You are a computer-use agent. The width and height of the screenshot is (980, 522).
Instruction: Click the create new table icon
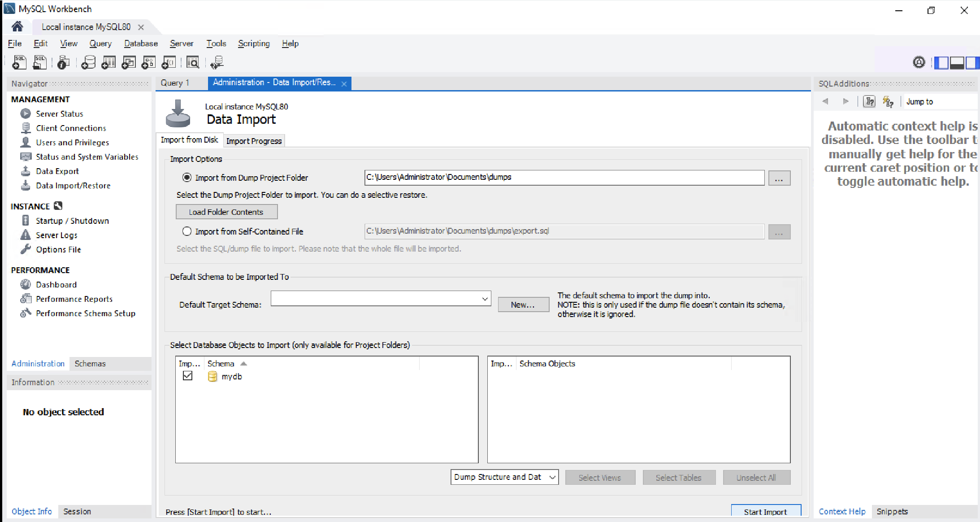point(108,62)
